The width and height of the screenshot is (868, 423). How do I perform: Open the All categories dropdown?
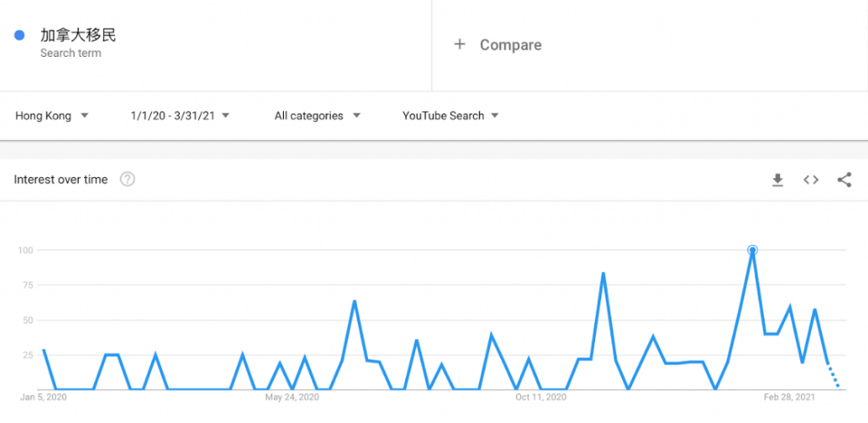tap(317, 116)
